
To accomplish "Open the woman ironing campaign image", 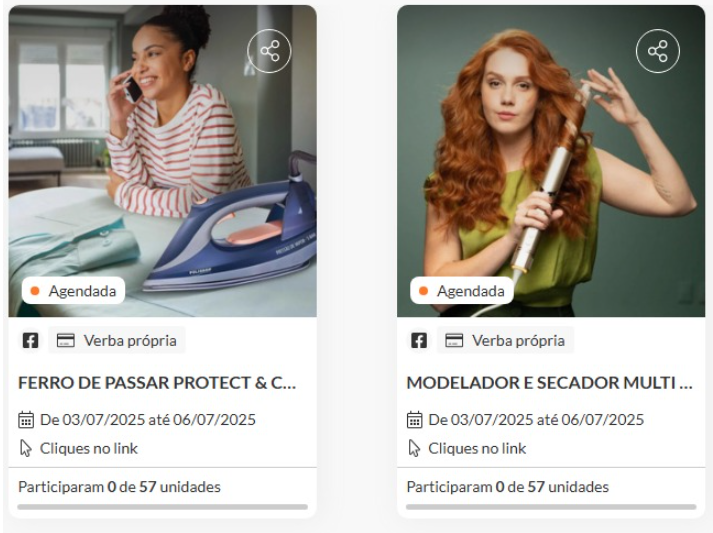I will pos(162,161).
